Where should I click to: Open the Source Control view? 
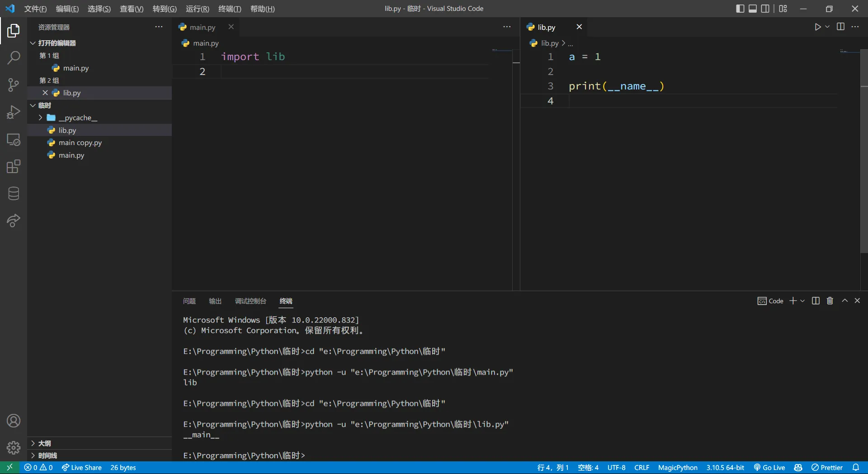[x=14, y=85]
